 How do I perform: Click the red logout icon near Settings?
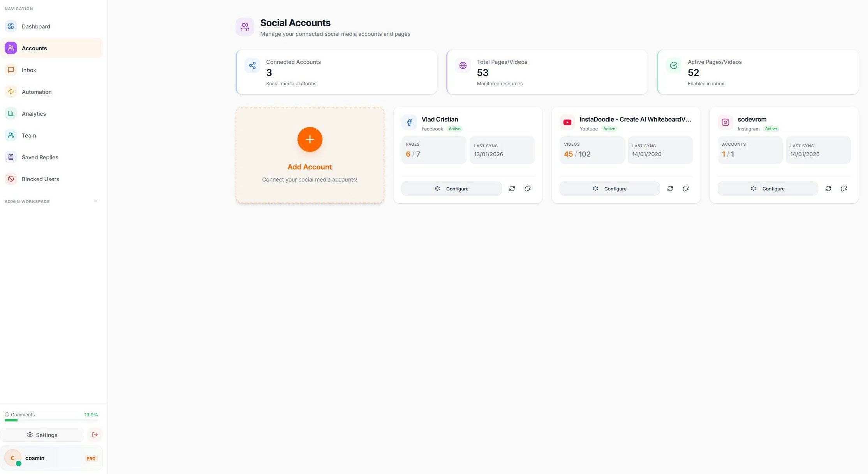tap(95, 434)
